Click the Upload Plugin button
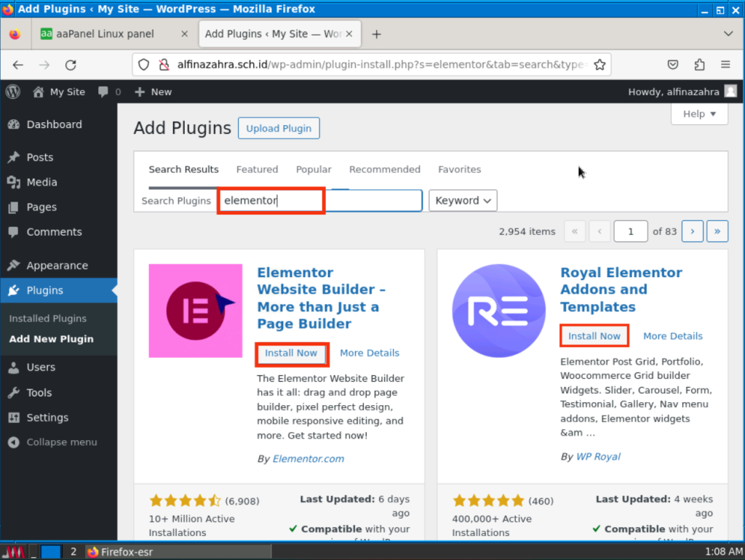This screenshot has width=745, height=560. (x=278, y=129)
